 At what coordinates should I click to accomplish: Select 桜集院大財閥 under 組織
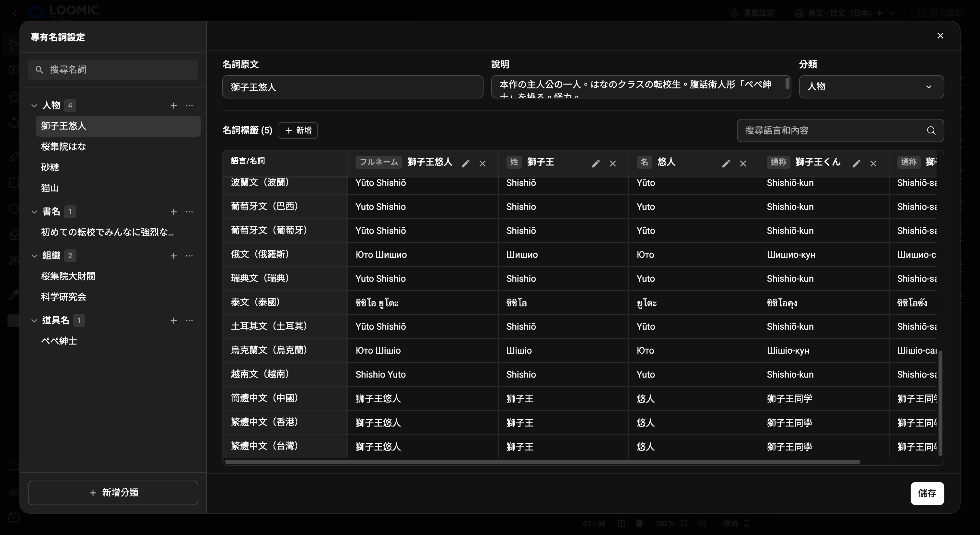point(118,277)
